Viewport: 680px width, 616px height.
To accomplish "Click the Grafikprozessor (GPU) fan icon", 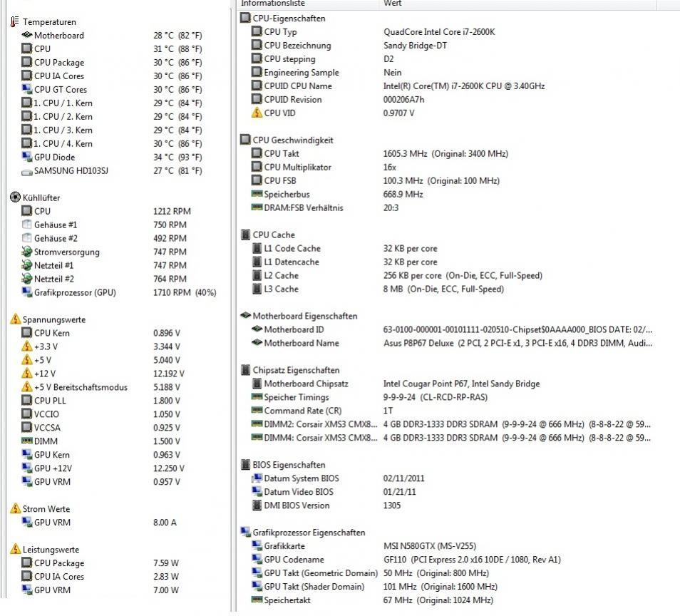I will click(27, 292).
